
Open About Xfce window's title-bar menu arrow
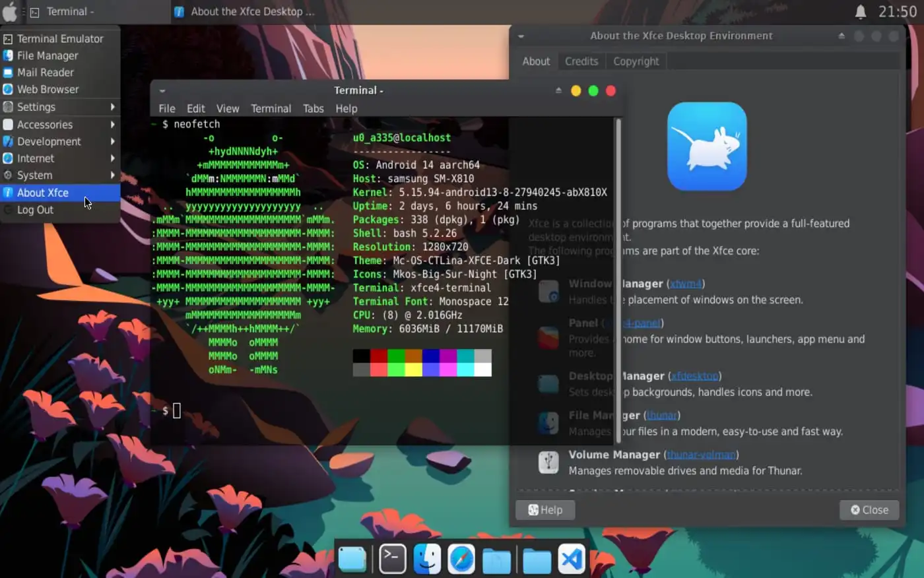[521, 36]
